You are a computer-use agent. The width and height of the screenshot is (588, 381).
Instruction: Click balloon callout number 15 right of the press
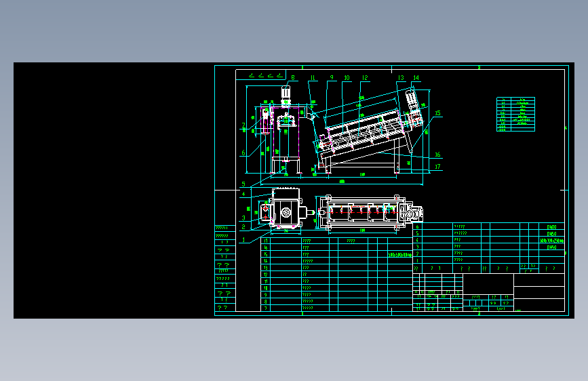(x=437, y=113)
